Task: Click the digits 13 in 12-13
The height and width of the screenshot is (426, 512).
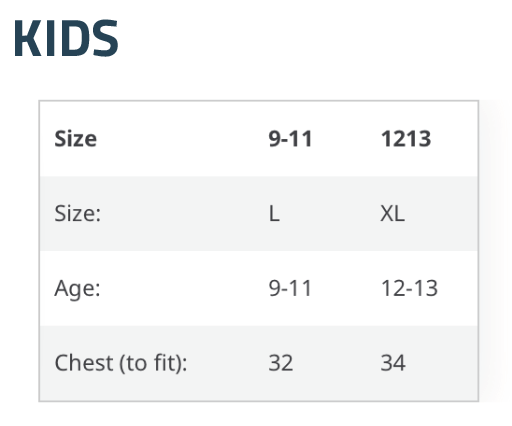Action: pos(425,288)
